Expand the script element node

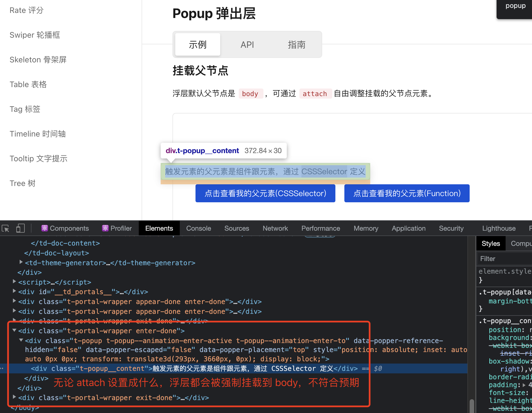[x=14, y=282]
